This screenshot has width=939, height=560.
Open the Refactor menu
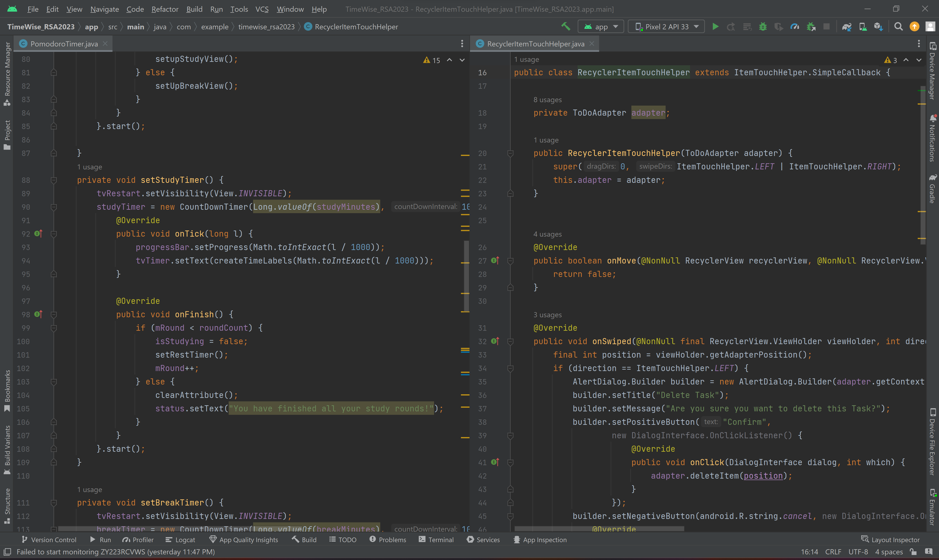(x=165, y=9)
